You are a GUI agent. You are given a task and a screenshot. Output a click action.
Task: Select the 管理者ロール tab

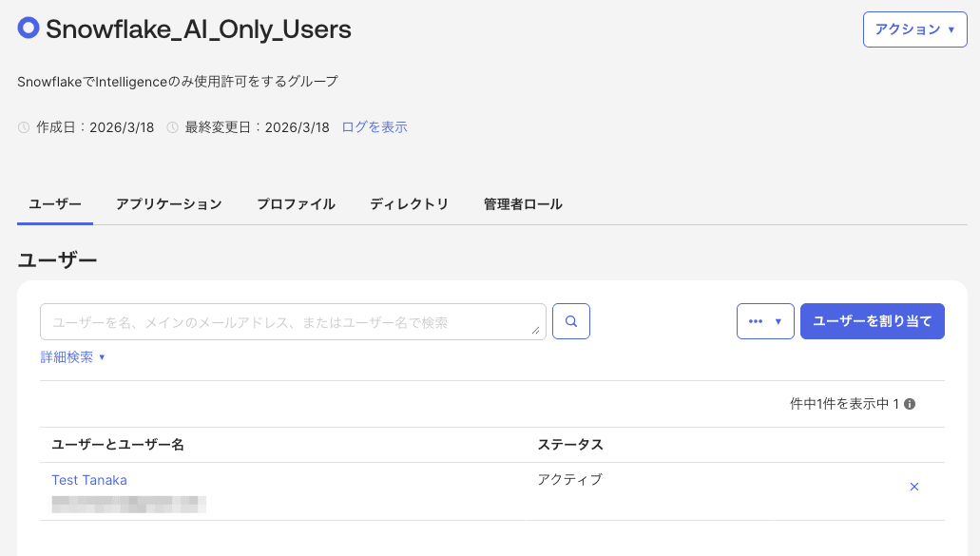523,204
